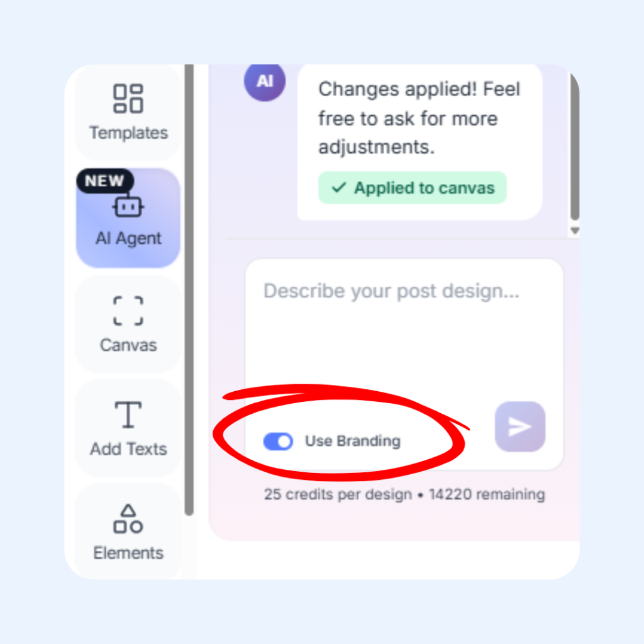Viewport: 644px width, 644px height.
Task: Select the AI Agent robot icon
Action: (x=128, y=206)
